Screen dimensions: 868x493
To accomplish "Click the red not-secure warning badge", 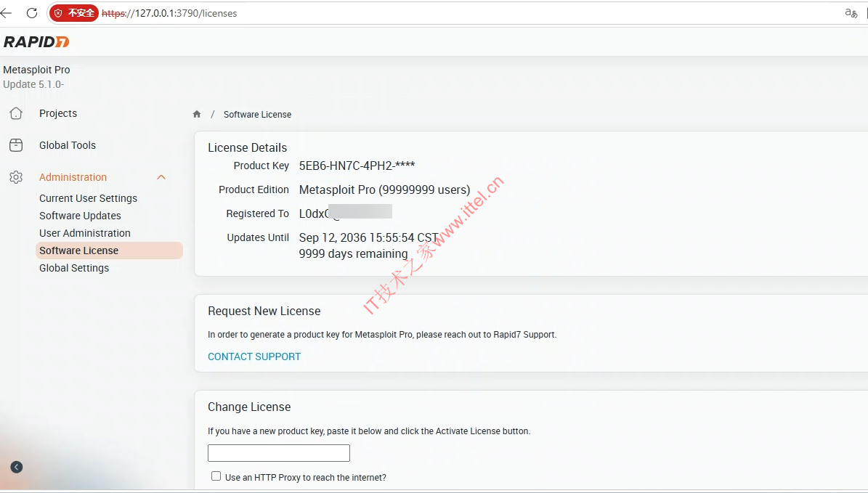I will click(74, 13).
